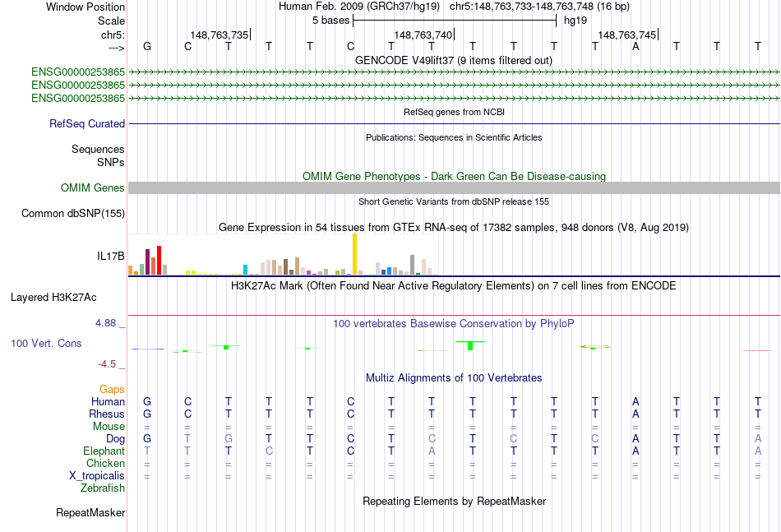Click the tallest yellow bar in GTEx chart
The width and height of the screenshot is (781, 532).
pos(354,254)
